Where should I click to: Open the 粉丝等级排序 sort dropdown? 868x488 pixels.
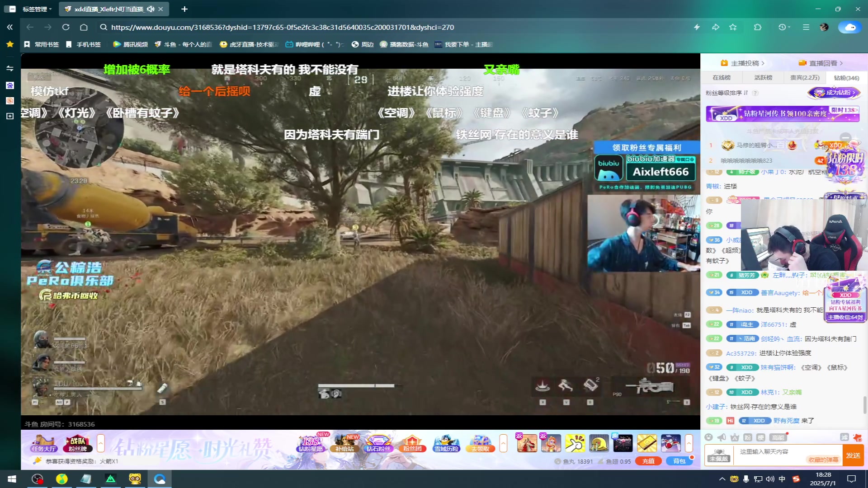pos(727,93)
